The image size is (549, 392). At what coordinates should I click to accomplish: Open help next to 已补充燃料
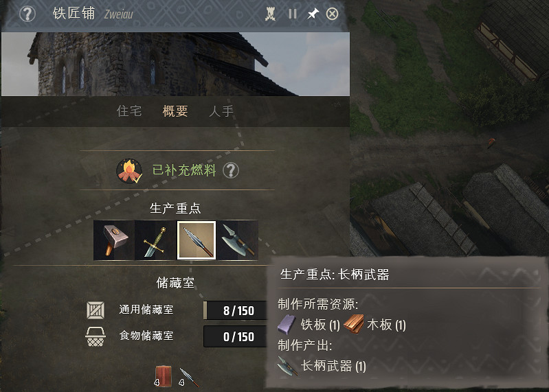coord(231,171)
